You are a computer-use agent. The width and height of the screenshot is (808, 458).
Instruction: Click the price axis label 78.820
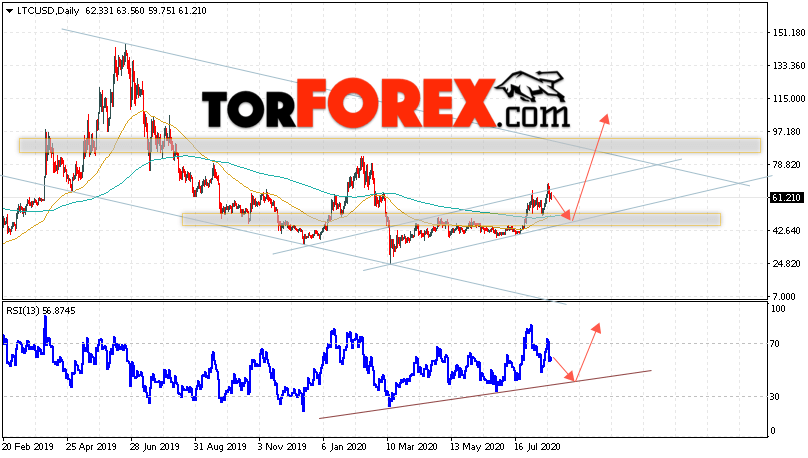(787, 165)
